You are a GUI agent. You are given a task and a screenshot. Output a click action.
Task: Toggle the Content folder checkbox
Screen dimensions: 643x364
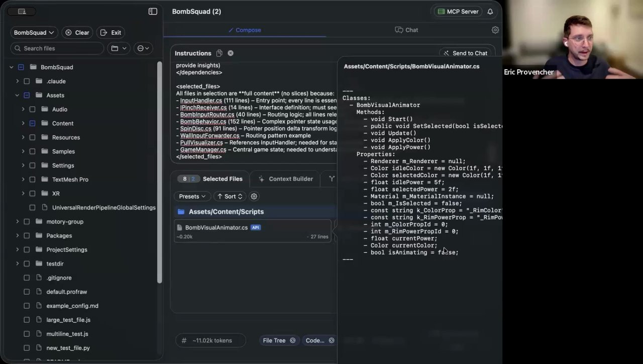click(32, 124)
